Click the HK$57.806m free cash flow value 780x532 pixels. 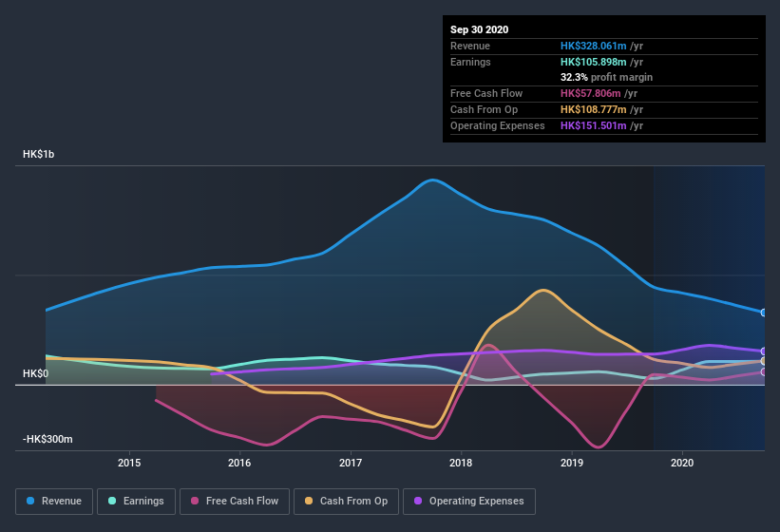[x=591, y=93]
